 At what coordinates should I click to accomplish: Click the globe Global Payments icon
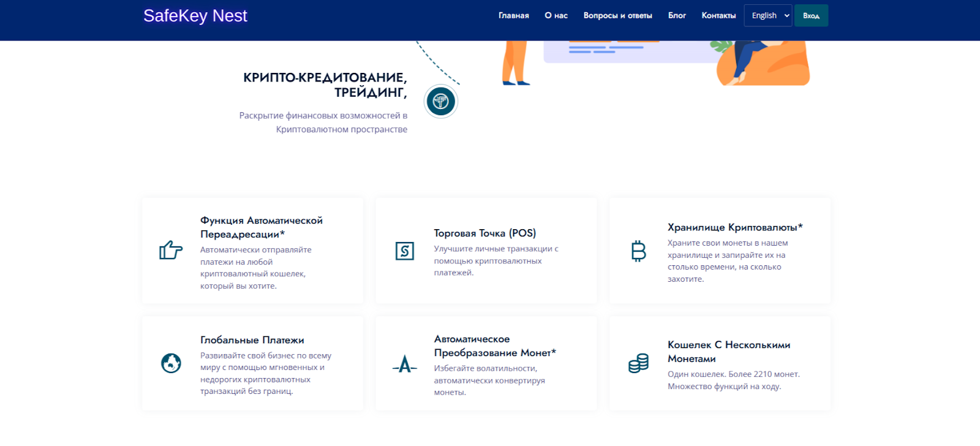pyautogui.click(x=171, y=363)
